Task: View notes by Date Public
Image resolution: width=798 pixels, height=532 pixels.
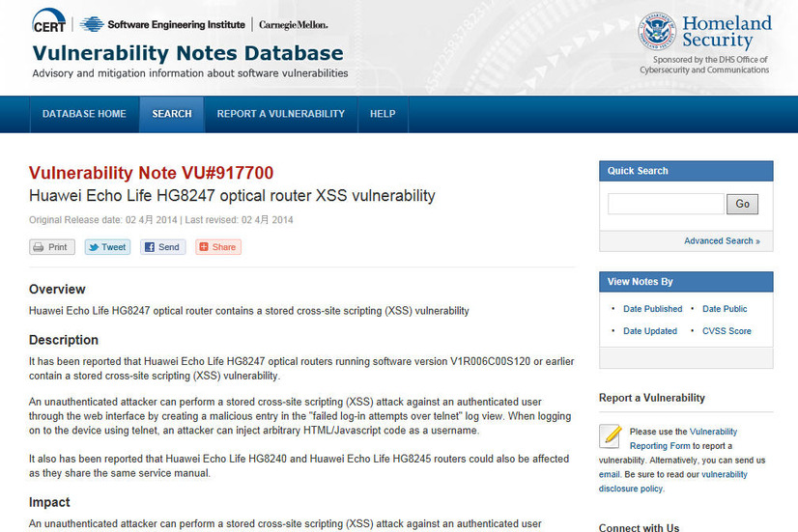Action: pyautogui.click(x=725, y=309)
